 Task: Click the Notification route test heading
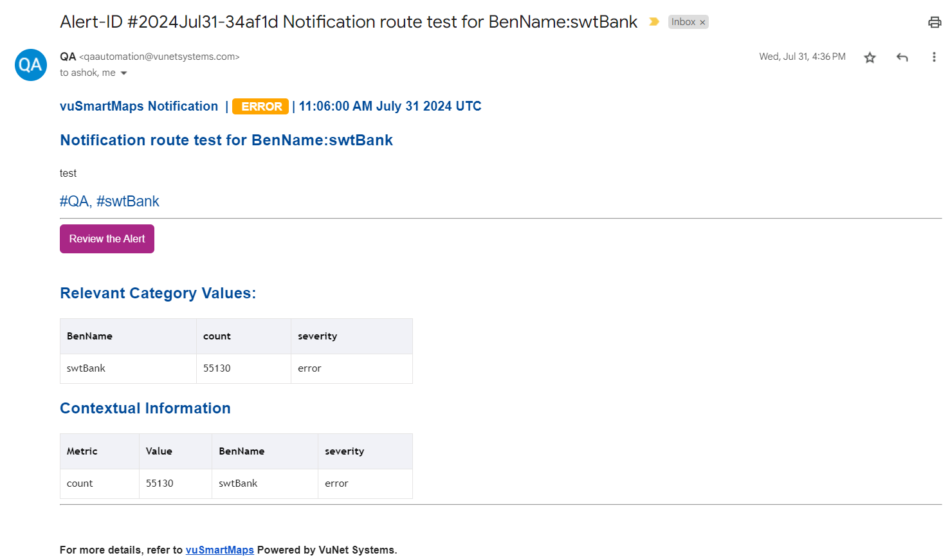[226, 140]
